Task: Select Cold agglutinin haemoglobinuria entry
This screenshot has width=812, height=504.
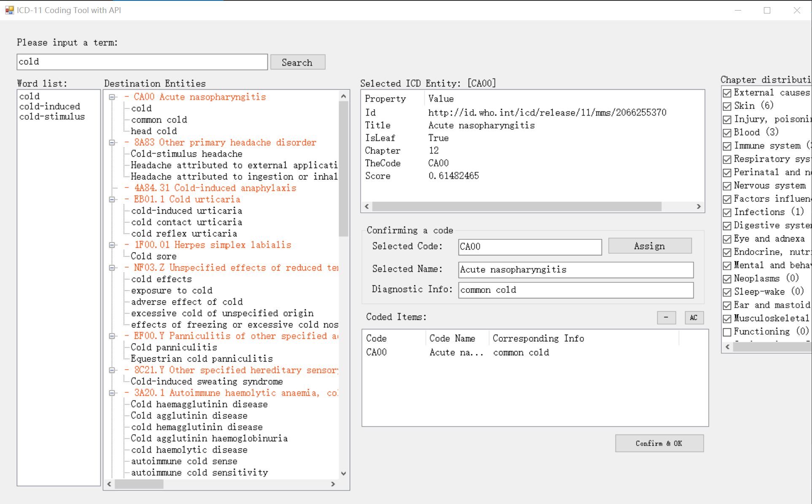Action: point(209,438)
